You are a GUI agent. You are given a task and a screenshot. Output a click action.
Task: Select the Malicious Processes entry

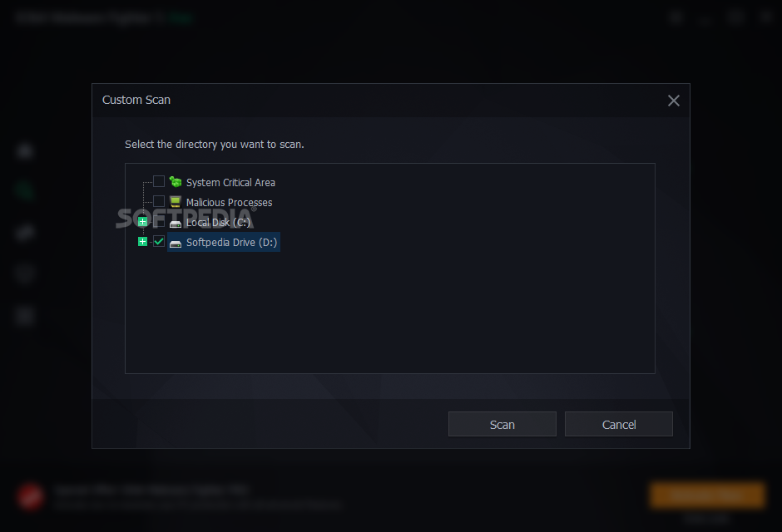click(x=229, y=202)
